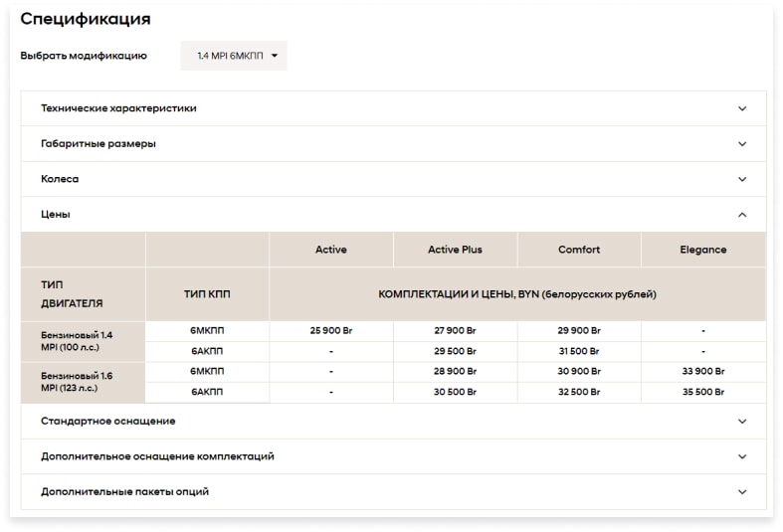Click the Спецификация heading

[x=86, y=19]
